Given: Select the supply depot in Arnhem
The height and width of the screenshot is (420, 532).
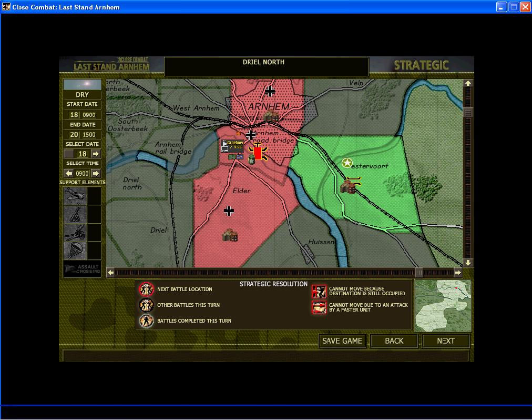Looking at the screenshot, I should pos(271,116).
